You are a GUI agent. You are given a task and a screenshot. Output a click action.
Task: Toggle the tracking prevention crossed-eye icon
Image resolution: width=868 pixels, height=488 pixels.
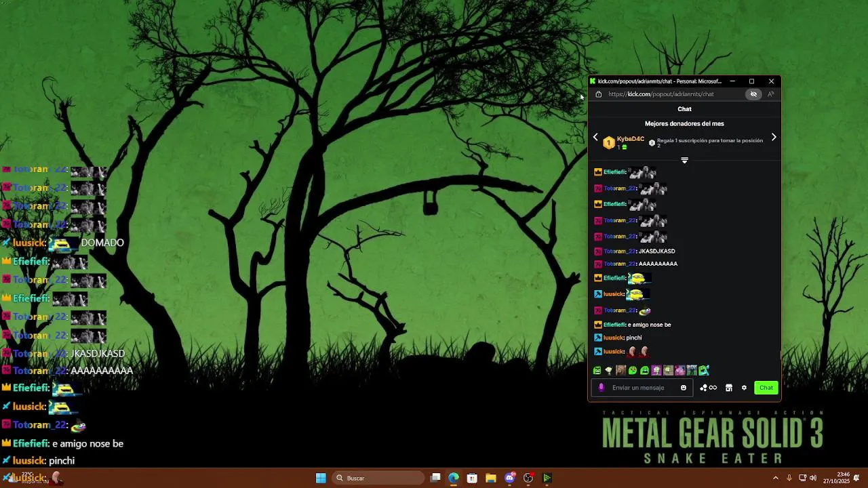(x=753, y=94)
